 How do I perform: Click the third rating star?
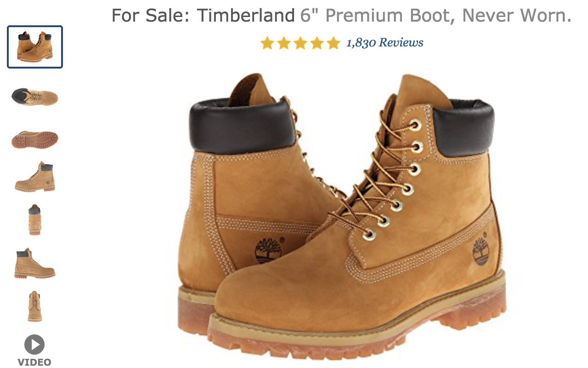click(300, 43)
